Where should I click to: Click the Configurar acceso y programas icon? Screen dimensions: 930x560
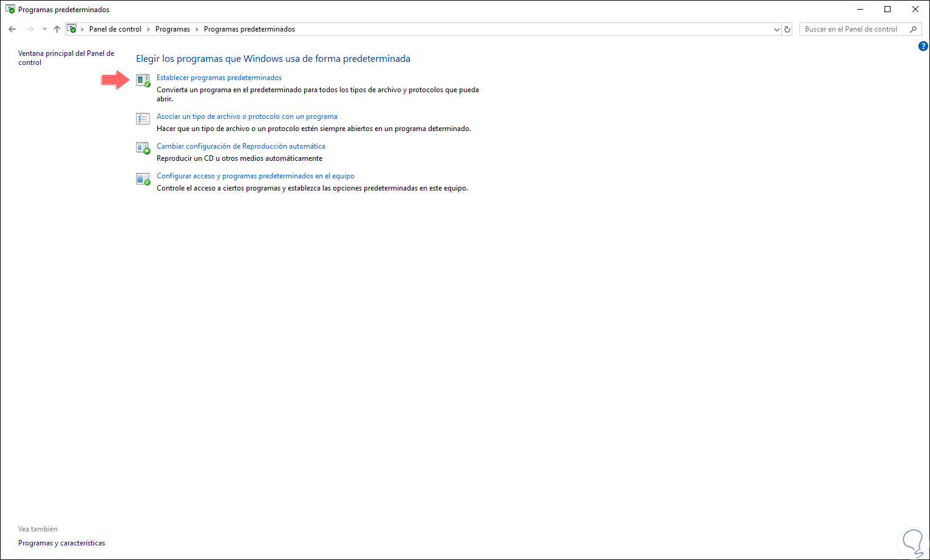[143, 179]
